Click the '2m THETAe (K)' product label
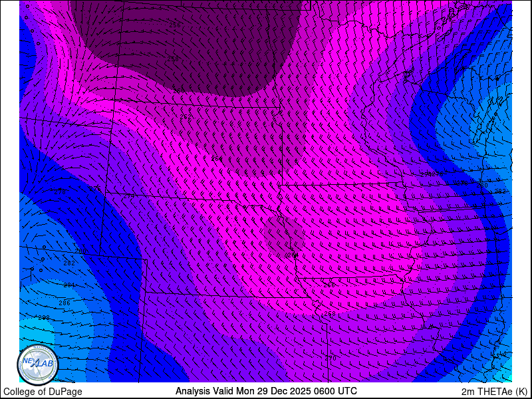The width and height of the screenshot is (532, 399). (495, 391)
